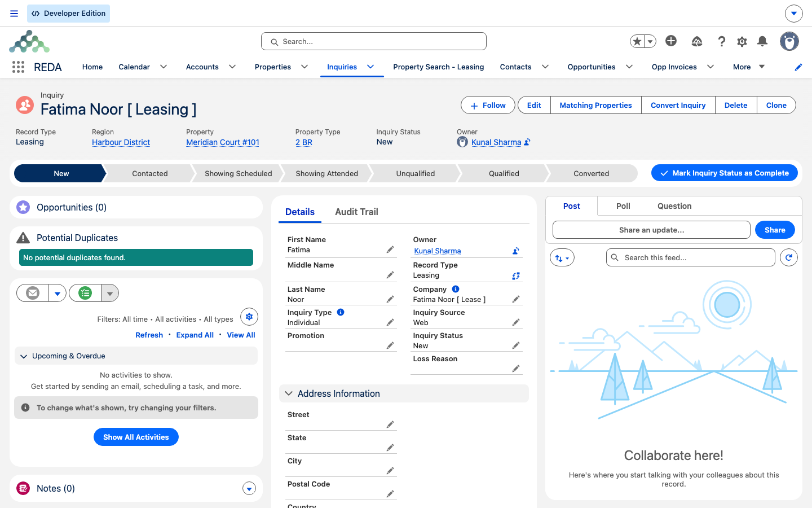This screenshot has width=812, height=508.
Task: Open the App Launcher grid icon
Action: point(18,67)
